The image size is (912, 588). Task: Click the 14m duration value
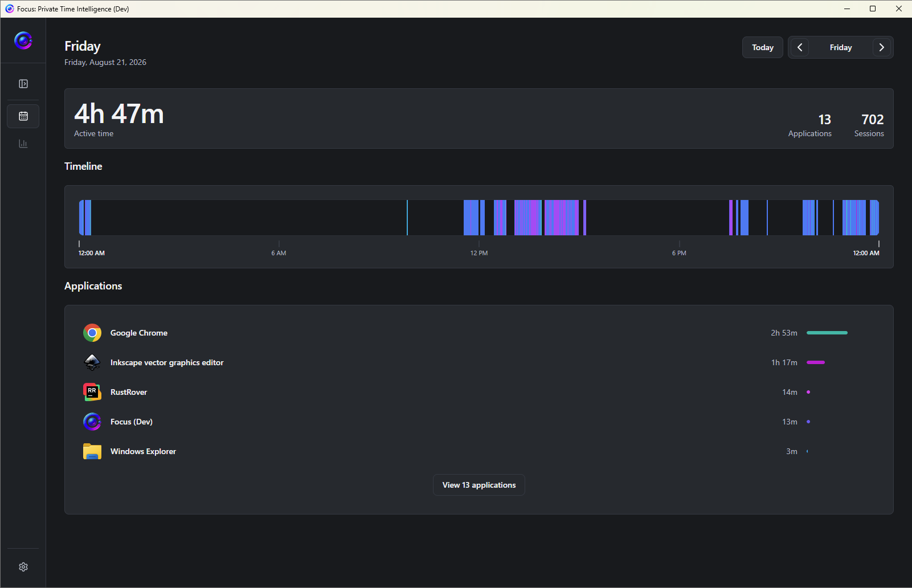coord(790,392)
